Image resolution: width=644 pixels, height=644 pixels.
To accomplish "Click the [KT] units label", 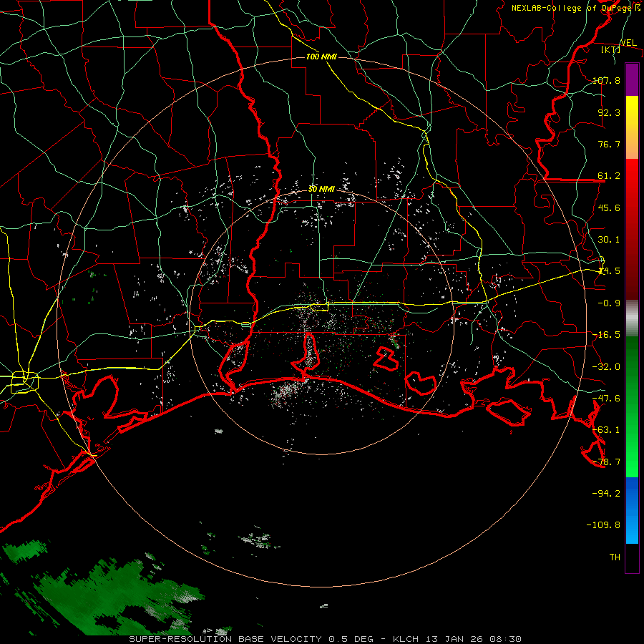I will [x=611, y=49].
